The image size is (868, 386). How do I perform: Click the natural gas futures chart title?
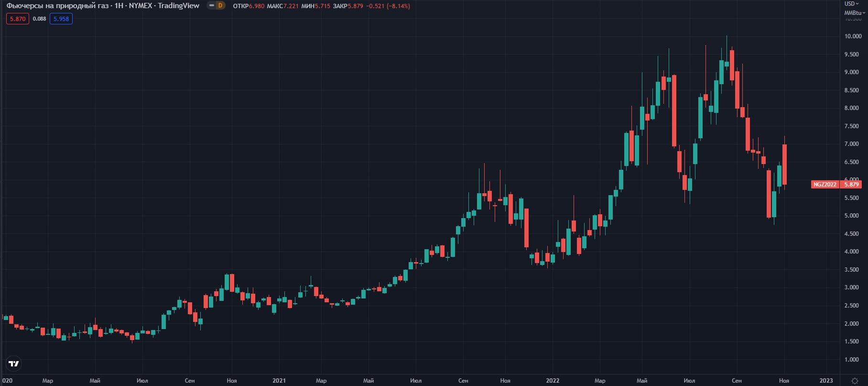[x=103, y=6]
